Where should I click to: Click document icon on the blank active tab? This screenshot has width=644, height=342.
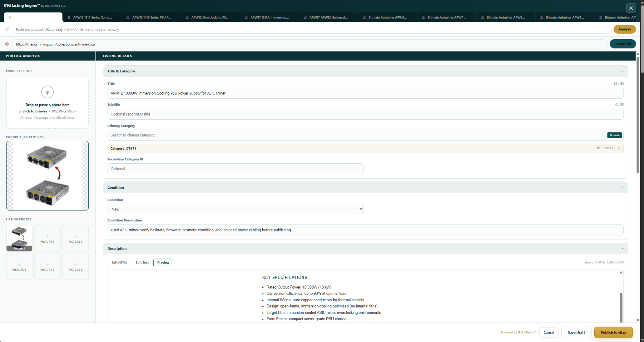click(x=10, y=18)
